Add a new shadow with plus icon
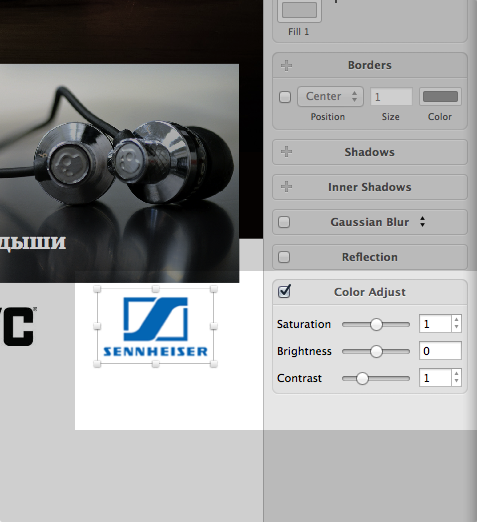Screen dimensions: 477x522 286,152
